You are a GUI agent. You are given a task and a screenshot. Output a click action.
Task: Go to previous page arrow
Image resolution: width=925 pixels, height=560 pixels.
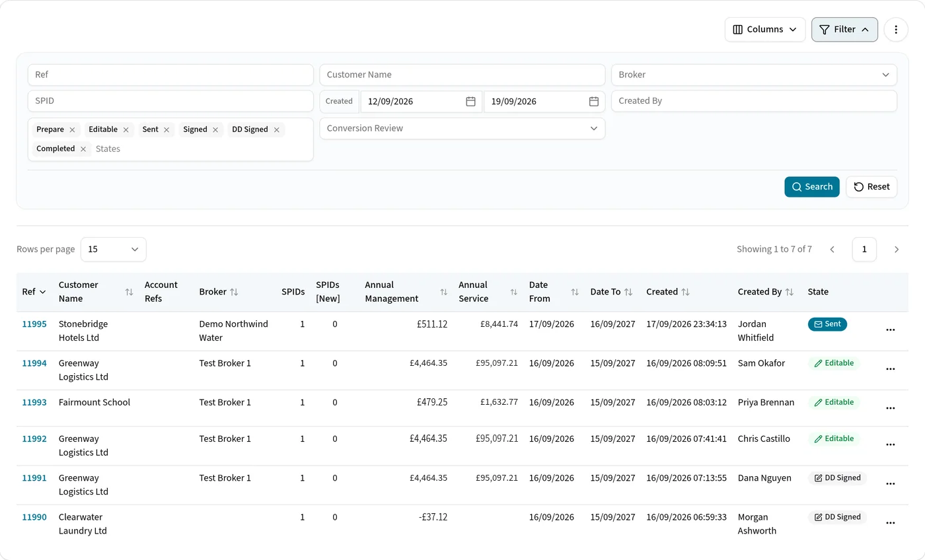pos(832,250)
